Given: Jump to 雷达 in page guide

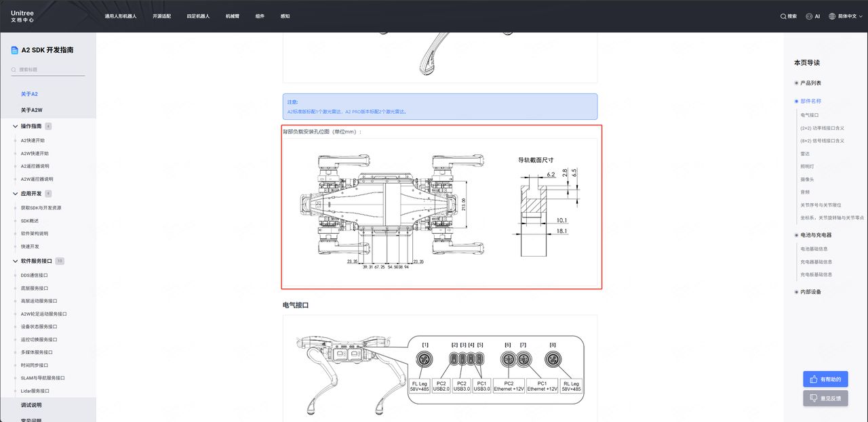Looking at the screenshot, I should coord(805,154).
